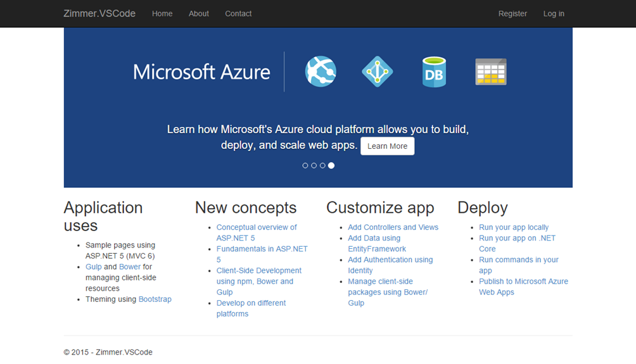Click the New concepts heading
The width and height of the screenshot is (636, 364).
246,208
